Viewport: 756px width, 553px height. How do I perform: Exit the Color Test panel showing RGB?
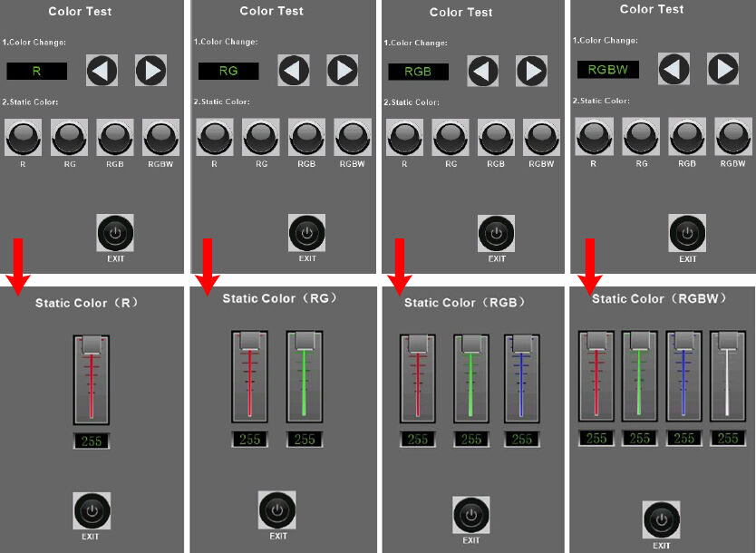click(496, 234)
